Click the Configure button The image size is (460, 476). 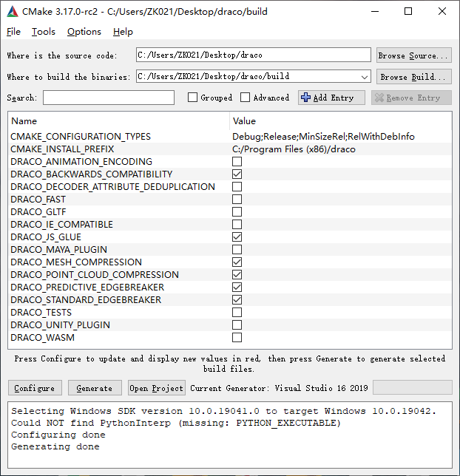tap(35, 387)
